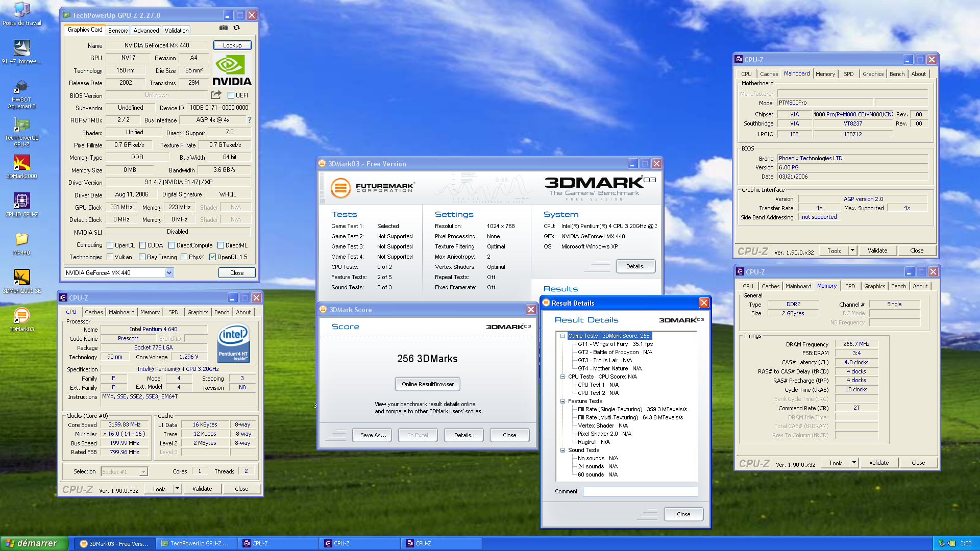Collapse the CPU Tests tree node
The height and width of the screenshot is (551, 980).
coord(562,377)
